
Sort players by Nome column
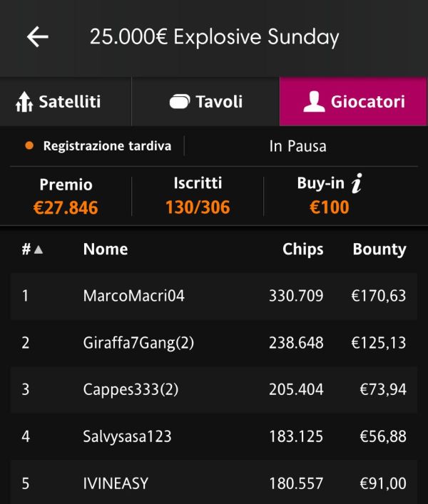(x=106, y=249)
